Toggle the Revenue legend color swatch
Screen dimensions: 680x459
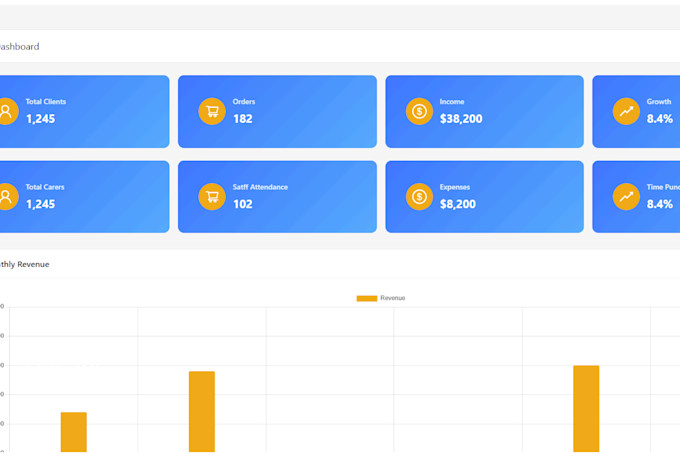point(367,298)
